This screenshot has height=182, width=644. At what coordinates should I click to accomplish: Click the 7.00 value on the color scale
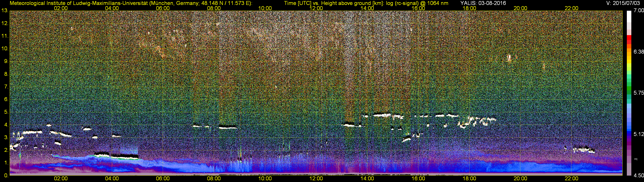pyautogui.click(x=639, y=10)
